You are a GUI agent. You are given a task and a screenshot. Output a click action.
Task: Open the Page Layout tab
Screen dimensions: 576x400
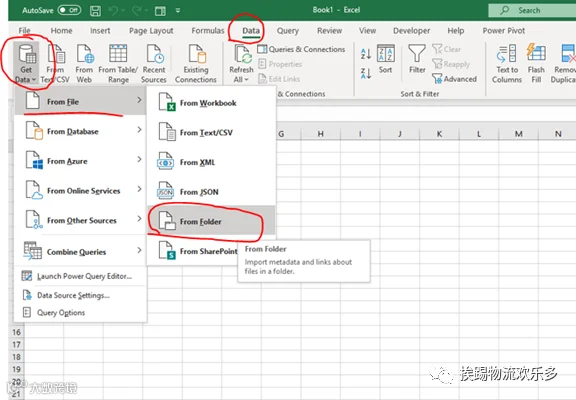tap(151, 31)
